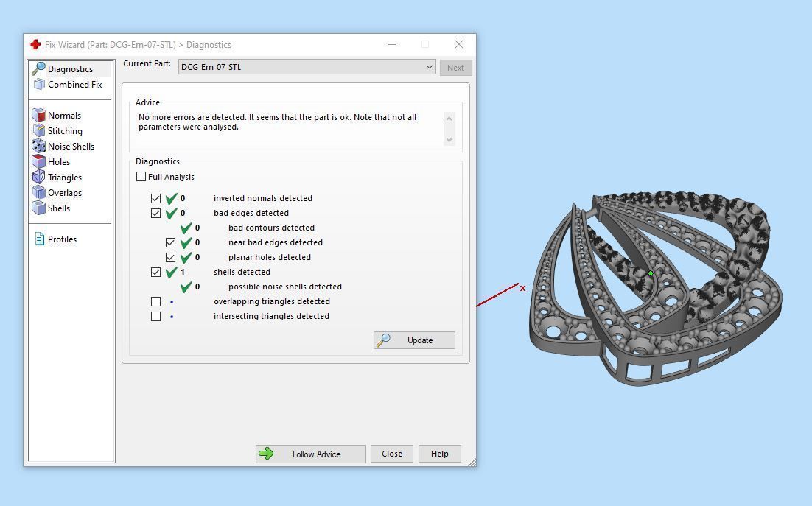The height and width of the screenshot is (506, 812).
Task: Click the Noise Shells icon
Action: pyautogui.click(x=39, y=146)
